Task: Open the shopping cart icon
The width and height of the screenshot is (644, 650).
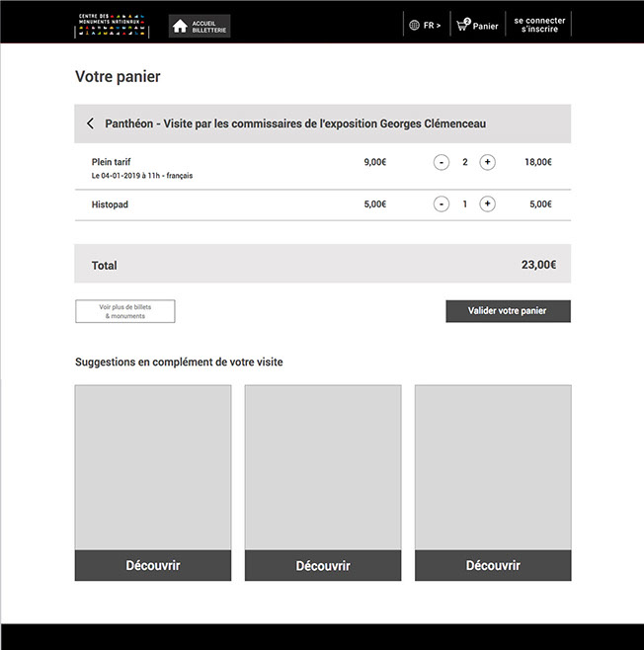Action: tap(462, 26)
